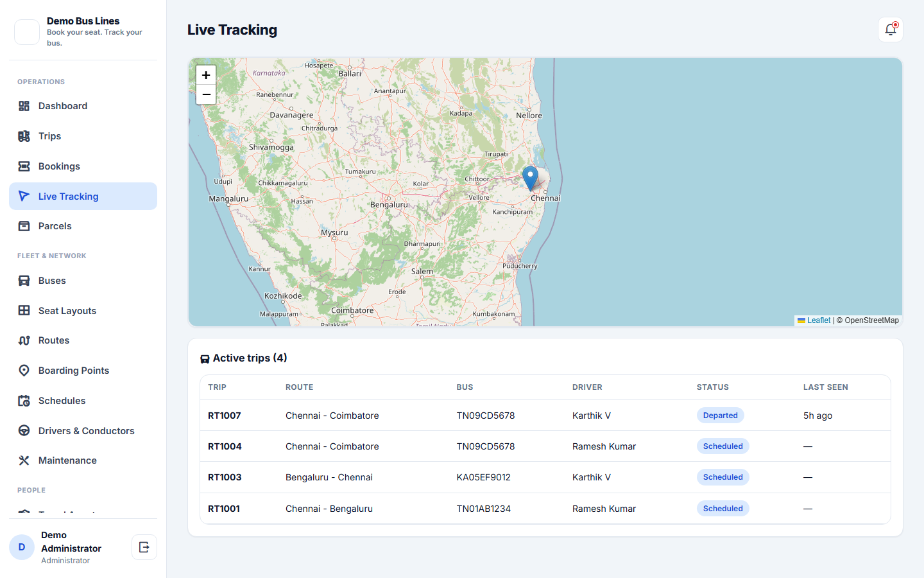Select the Live Tracking menu item
Image resolution: width=924 pixels, height=578 pixels.
83,197
